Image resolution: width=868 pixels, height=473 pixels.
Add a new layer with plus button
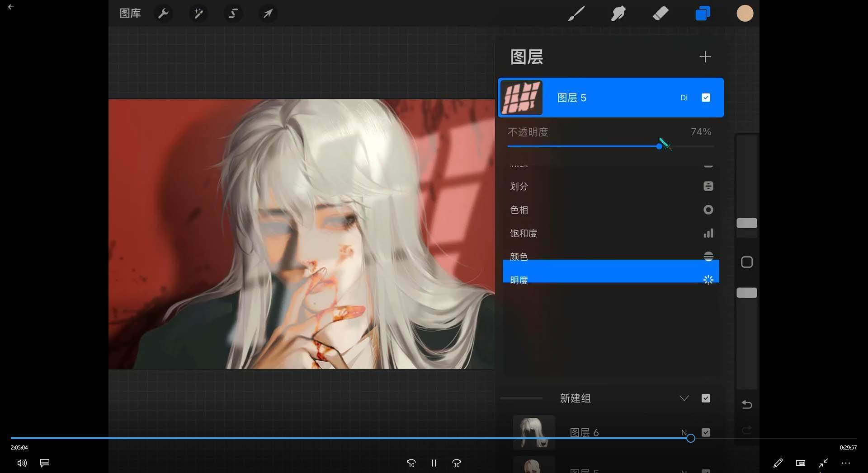(705, 57)
